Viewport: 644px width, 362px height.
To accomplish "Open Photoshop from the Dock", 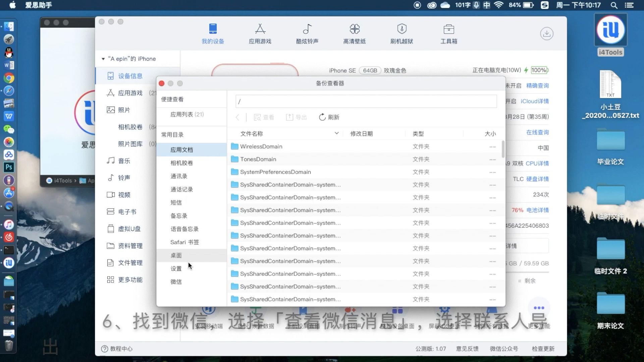I will [9, 167].
